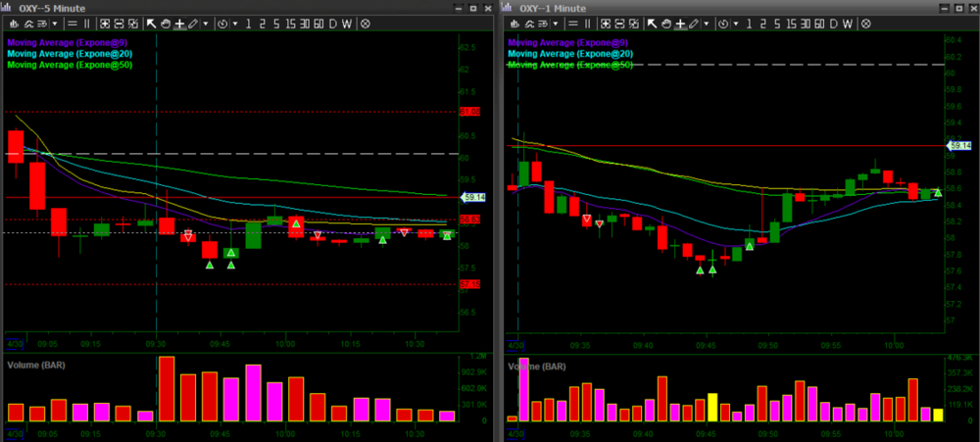Image resolution: width=980 pixels, height=442 pixels.
Task: Pick the pencil drawing tool in 1-minute chart
Action: pos(692,23)
